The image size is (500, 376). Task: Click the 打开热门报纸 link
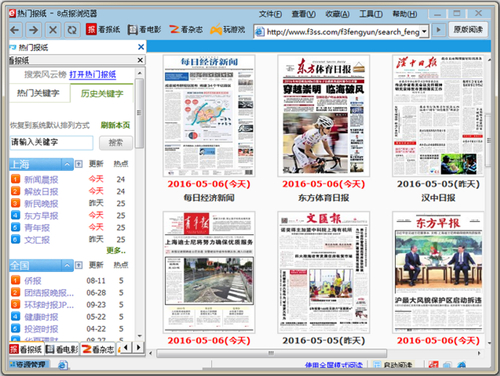[93, 74]
